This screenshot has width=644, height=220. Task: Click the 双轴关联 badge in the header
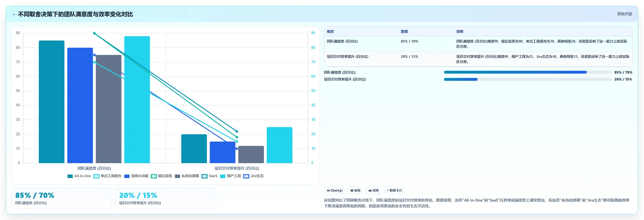point(624,14)
